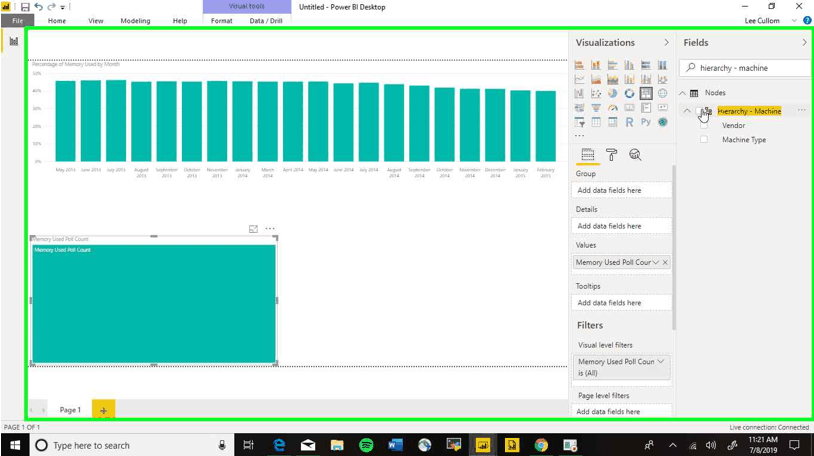
Task: Select the 100% stacked column chart visualization
Action: point(662,65)
